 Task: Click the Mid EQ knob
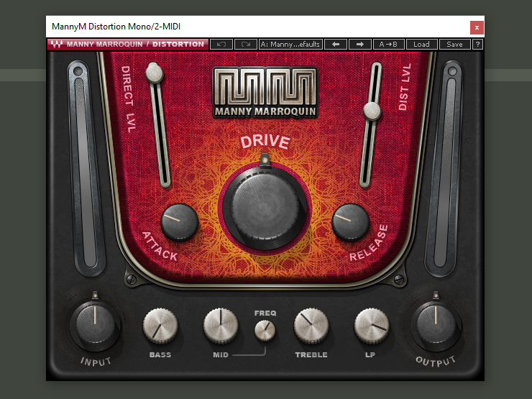pos(221,326)
